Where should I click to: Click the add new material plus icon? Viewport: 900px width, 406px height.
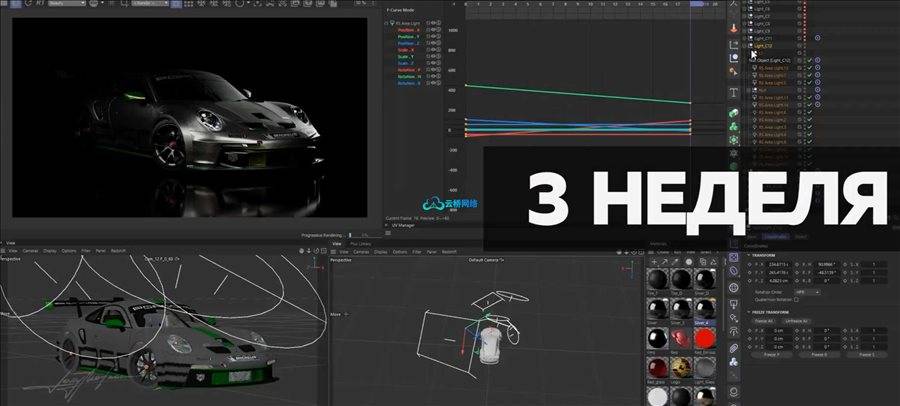point(654,262)
